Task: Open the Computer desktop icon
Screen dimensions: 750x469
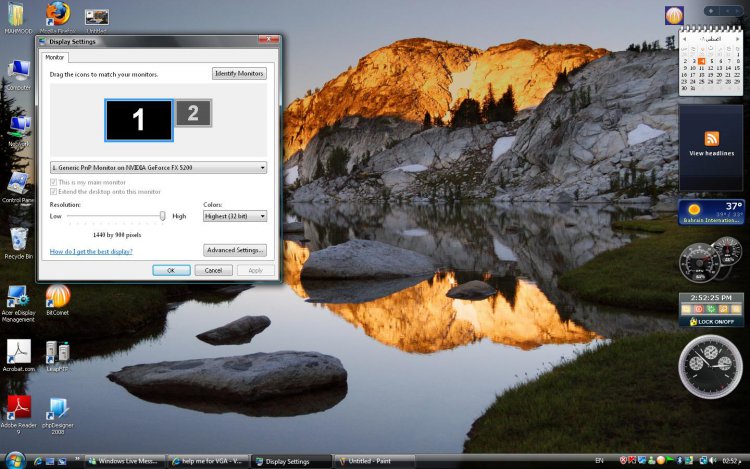Action: (19, 75)
